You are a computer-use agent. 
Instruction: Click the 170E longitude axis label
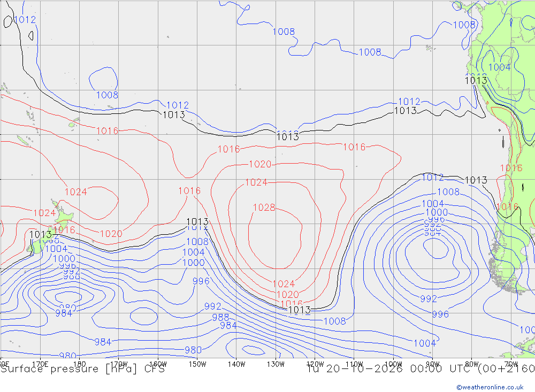point(40,364)
